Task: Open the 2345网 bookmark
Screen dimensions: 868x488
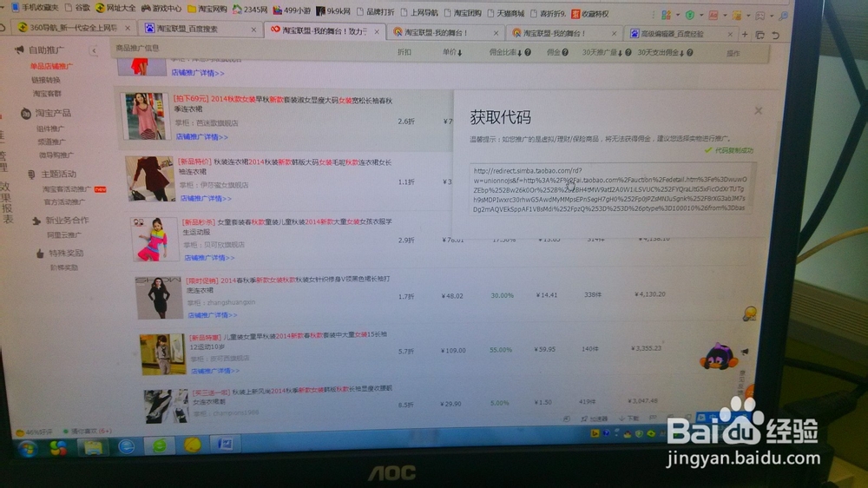Action: [250, 10]
